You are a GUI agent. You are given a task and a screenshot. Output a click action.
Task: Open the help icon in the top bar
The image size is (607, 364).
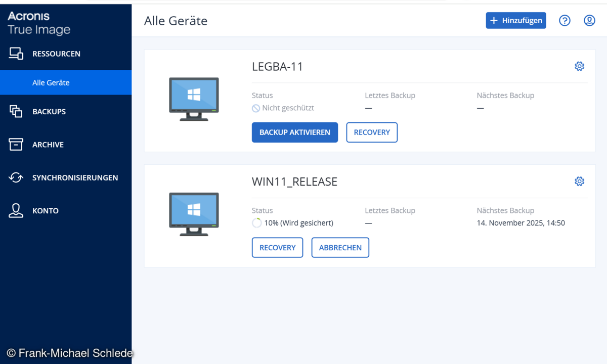pos(565,20)
